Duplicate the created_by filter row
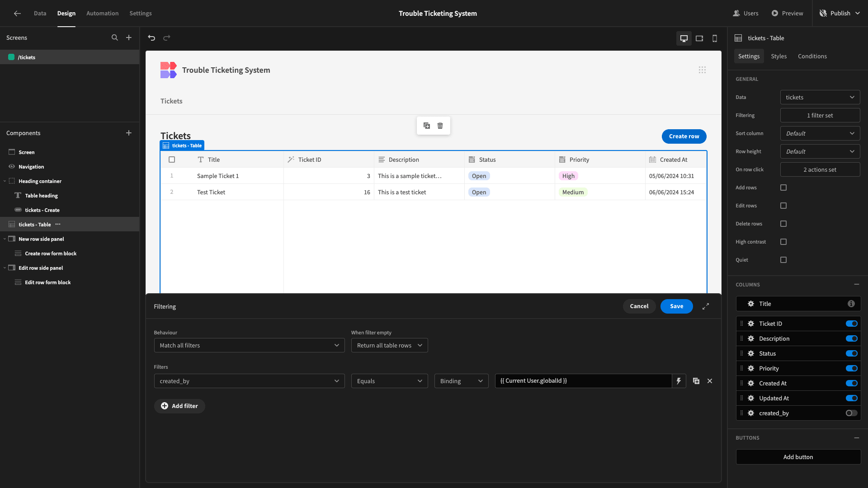868x488 pixels. pyautogui.click(x=696, y=381)
